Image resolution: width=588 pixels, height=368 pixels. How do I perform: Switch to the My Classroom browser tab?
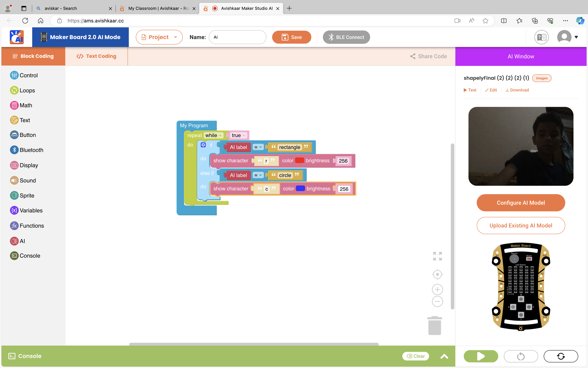(x=158, y=8)
